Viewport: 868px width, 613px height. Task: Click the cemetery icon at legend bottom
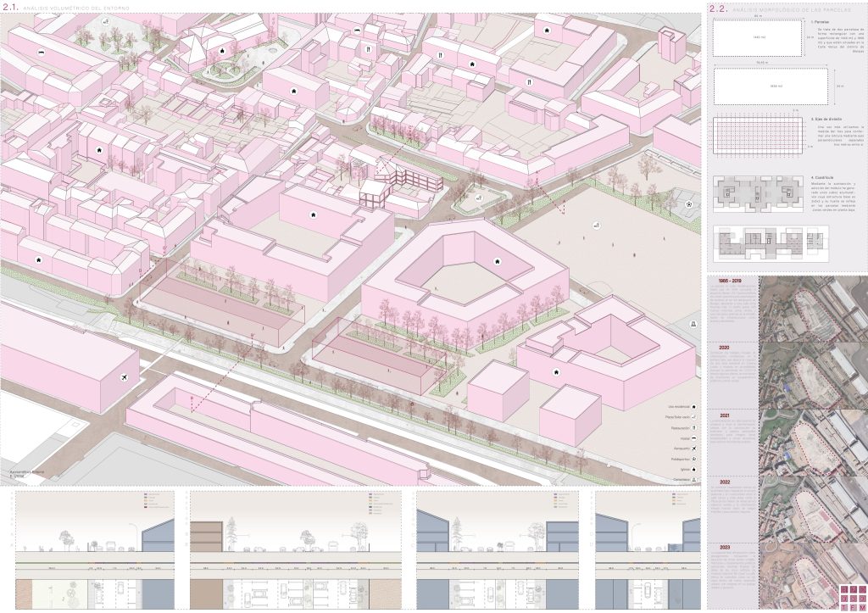pos(693,480)
